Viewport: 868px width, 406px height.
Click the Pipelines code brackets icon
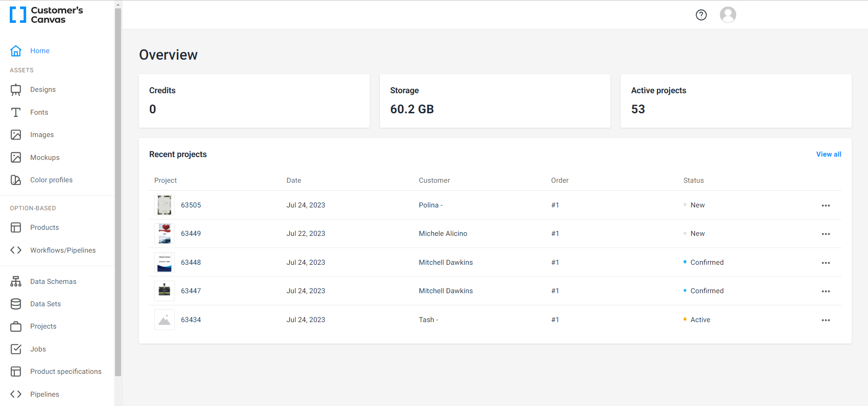click(x=16, y=394)
